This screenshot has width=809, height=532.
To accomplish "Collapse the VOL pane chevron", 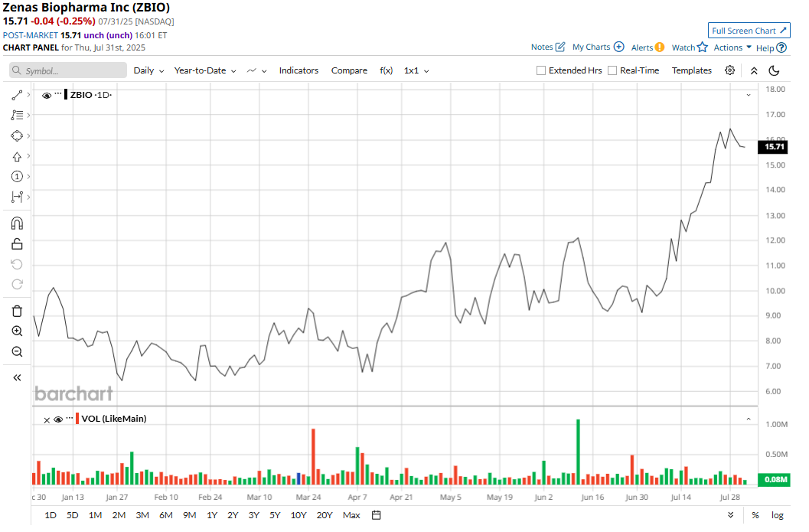I will point(749,419).
